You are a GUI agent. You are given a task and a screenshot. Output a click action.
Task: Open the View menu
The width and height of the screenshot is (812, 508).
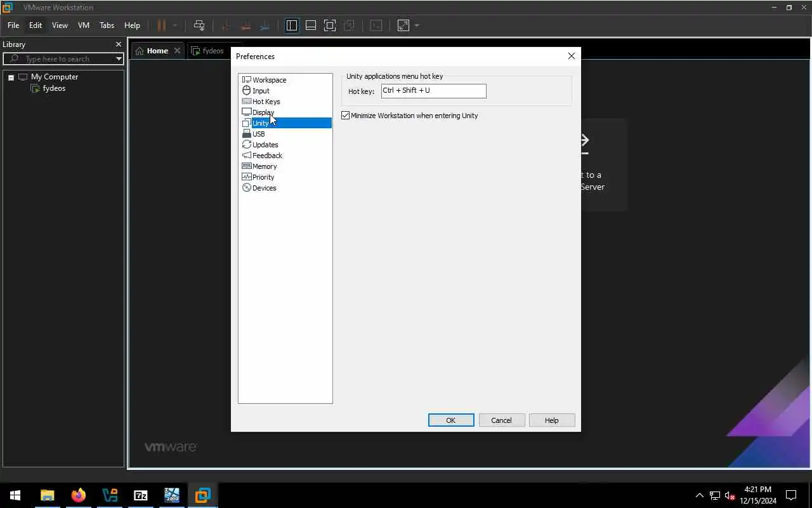60,25
